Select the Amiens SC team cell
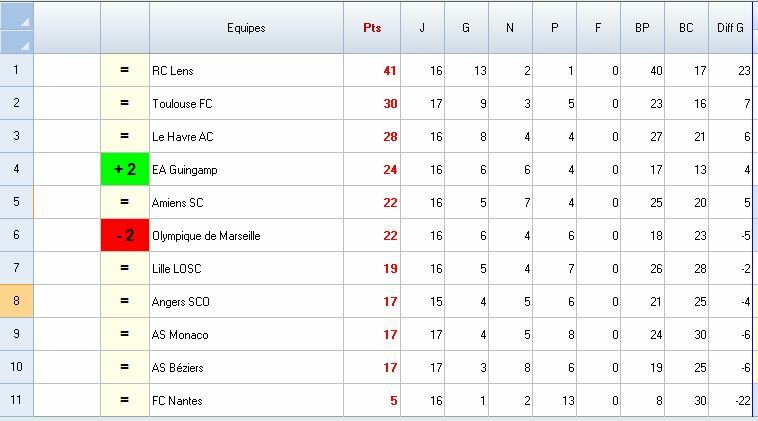This screenshot has width=758, height=421. coord(246,203)
